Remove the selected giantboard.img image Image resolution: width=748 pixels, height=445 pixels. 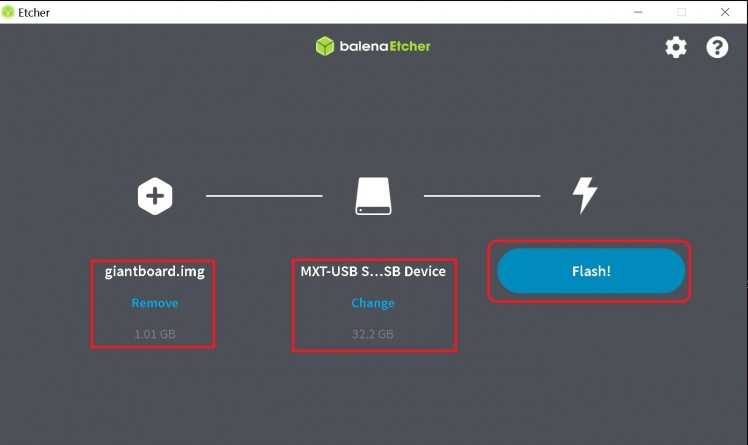(x=155, y=303)
